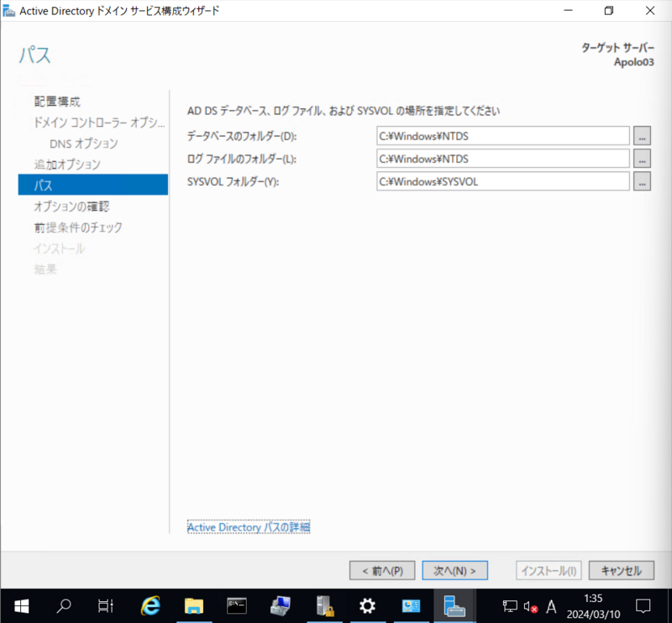The width and height of the screenshot is (672, 623).
Task: Select 追加オプション step in sidebar
Action: [67, 165]
